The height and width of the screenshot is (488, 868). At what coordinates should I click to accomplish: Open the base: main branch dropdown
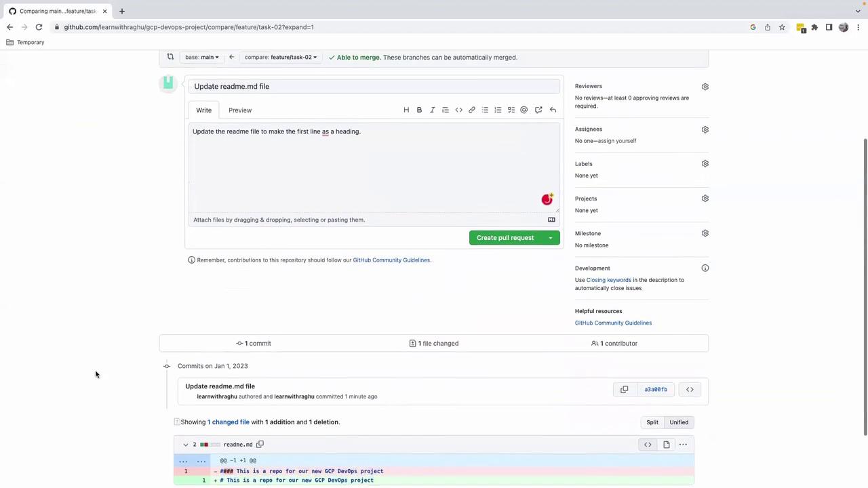tap(202, 57)
